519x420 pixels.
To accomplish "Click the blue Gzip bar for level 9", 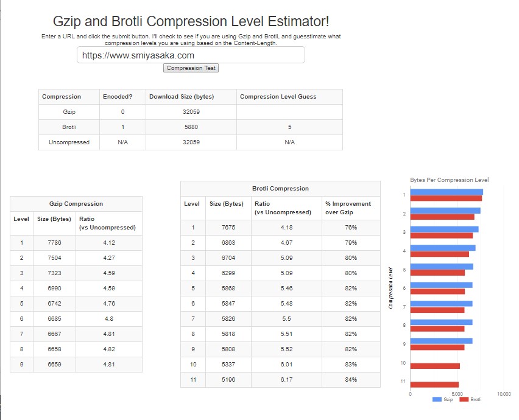I will click(441, 341).
